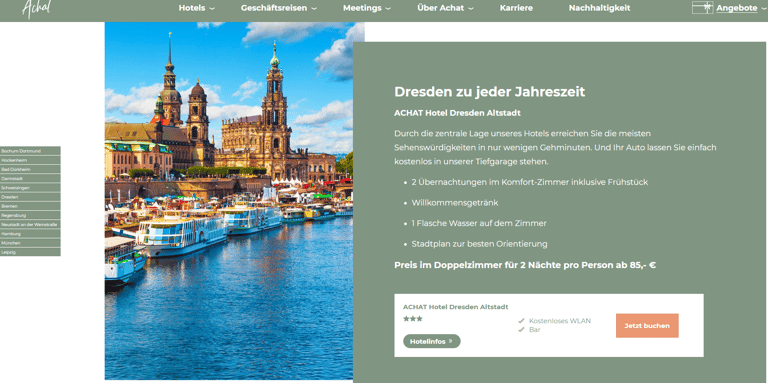
Task: Click the price text ab 85,- €
Action: [x=635, y=265]
